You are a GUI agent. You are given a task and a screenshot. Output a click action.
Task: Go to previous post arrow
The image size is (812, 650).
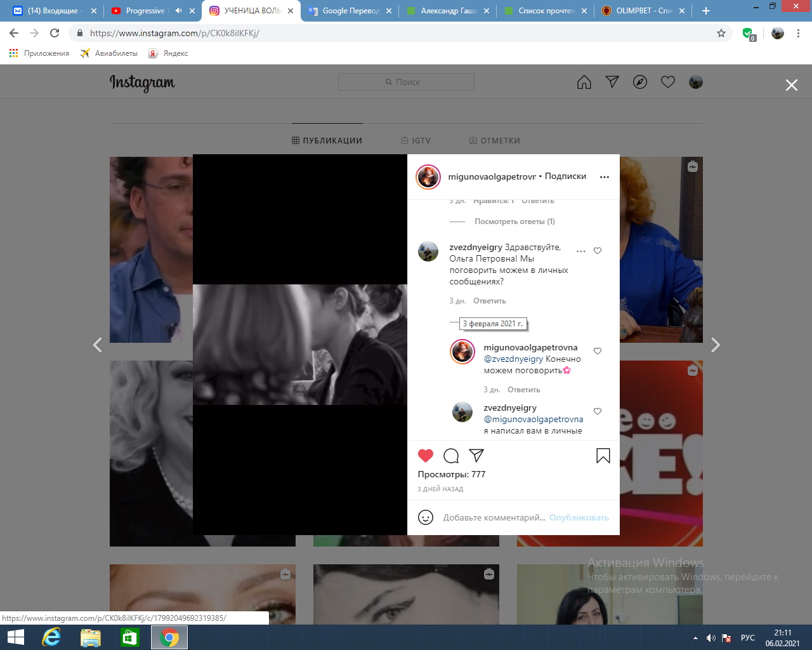coord(98,345)
